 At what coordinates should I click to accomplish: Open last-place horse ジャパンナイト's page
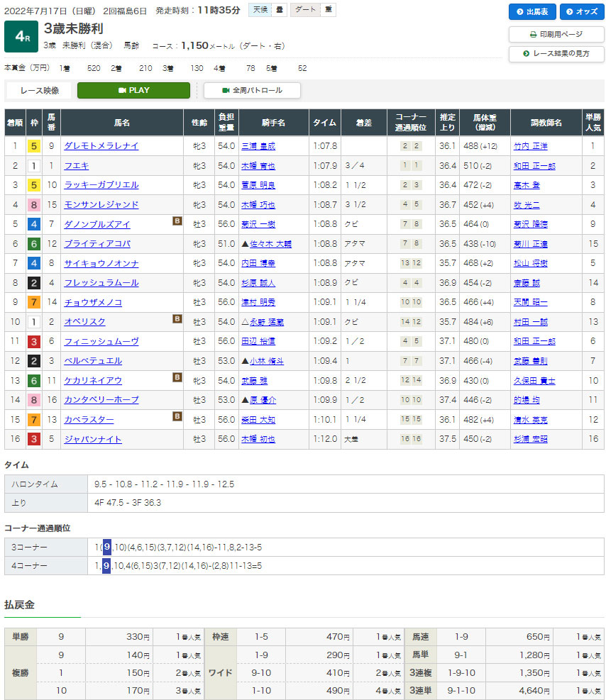(x=93, y=440)
